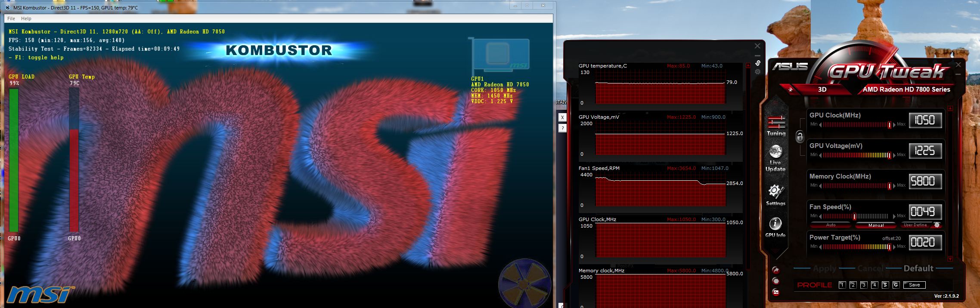Reset settings with the Default button
The width and height of the screenshot is (980, 308).
(918, 268)
